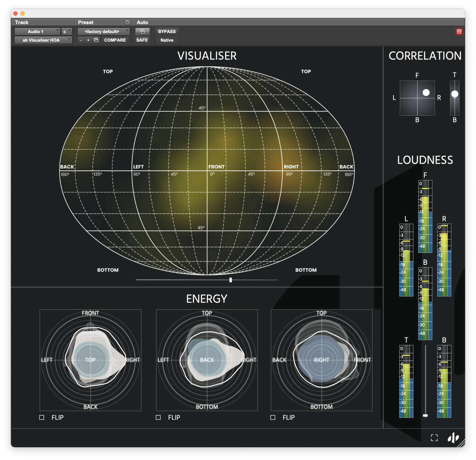Enter fullscreen with the expand corners icon
The width and height of the screenshot is (476, 460).
click(x=434, y=438)
